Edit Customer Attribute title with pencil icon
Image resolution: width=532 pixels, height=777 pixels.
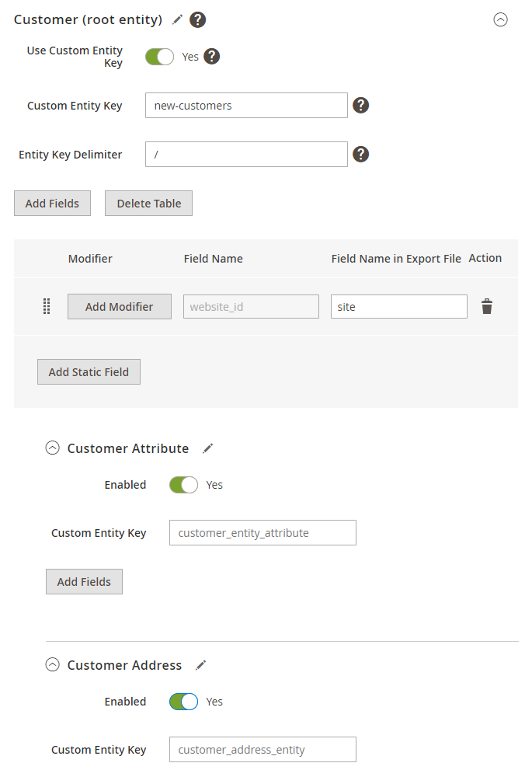pos(207,448)
